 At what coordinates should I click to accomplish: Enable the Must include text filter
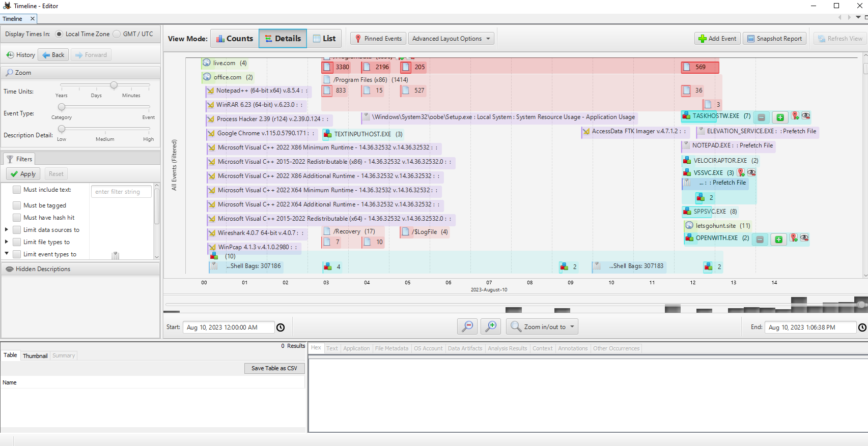point(17,190)
